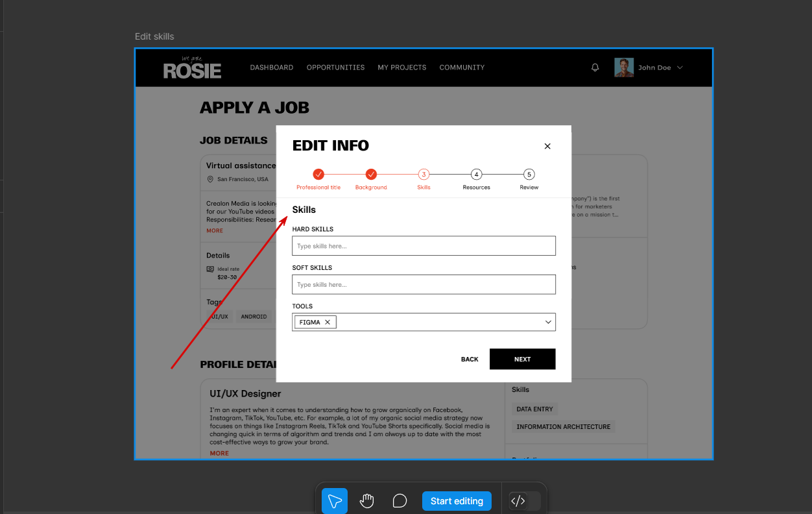Viewport: 812px width, 514px height.
Task: Select the Move cursor tool
Action: tap(335, 501)
